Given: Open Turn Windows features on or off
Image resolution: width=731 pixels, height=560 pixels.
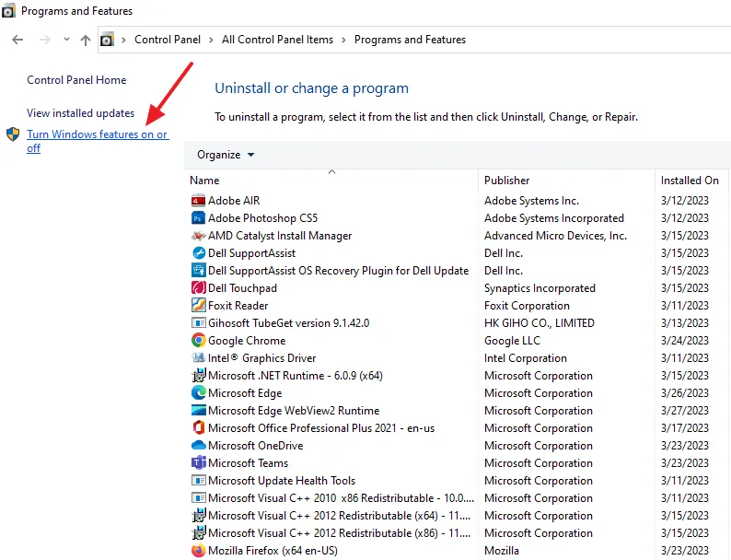Looking at the screenshot, I should 97,141.
